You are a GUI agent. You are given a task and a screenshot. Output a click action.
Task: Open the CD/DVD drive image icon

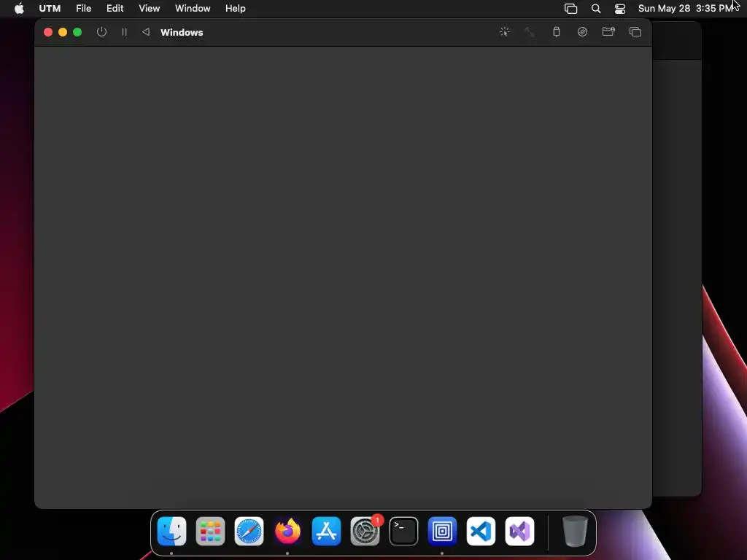(582, 32)
